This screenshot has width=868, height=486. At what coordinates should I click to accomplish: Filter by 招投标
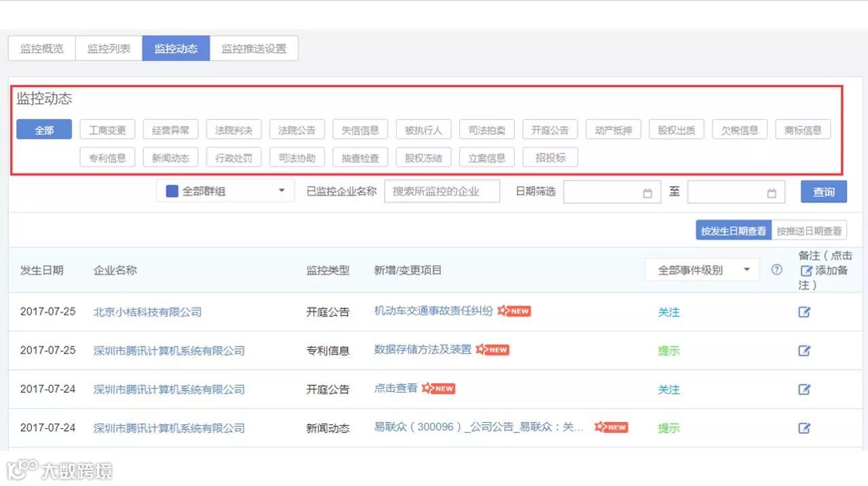click(550, 158)
